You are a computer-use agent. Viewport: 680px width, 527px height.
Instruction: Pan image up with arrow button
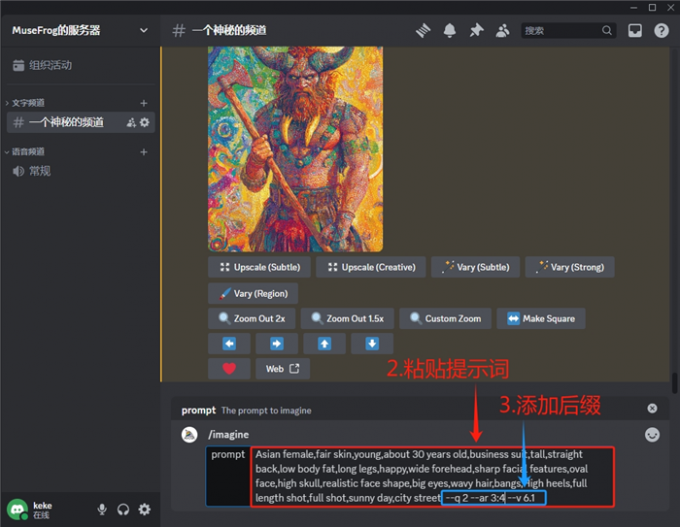pyautogui.click(x=324, y=344)
